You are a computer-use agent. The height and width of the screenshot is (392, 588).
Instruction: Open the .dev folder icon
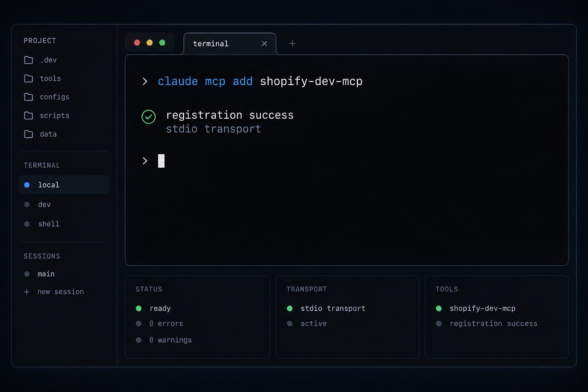(x=28, y=60)
